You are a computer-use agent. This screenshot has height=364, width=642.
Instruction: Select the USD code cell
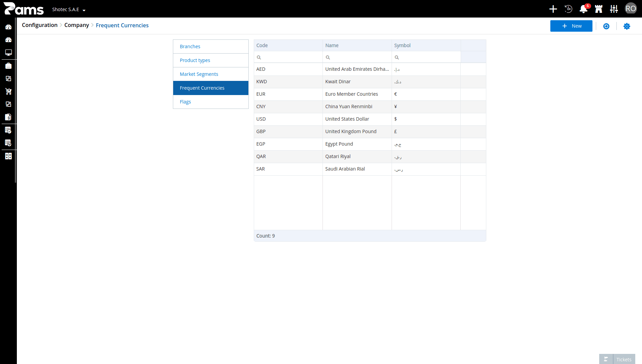point(288,119)
